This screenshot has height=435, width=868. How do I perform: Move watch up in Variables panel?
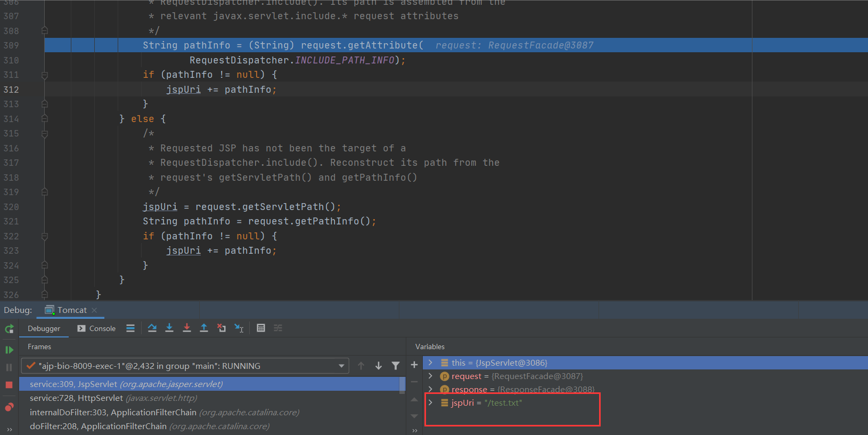(414, 399)
